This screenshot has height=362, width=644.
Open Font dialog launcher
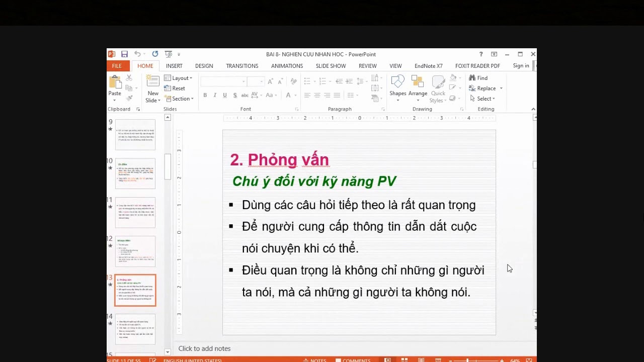pyautogui.click(x=296, y=109)
